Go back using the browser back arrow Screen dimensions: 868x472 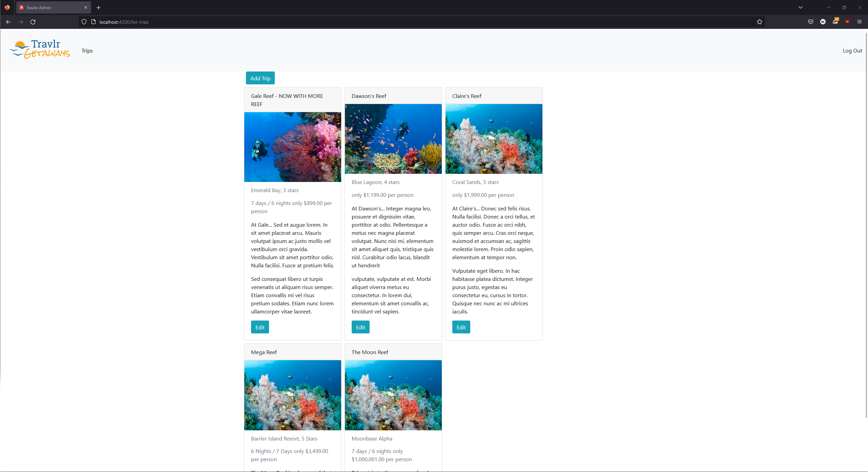coord(8,22)
